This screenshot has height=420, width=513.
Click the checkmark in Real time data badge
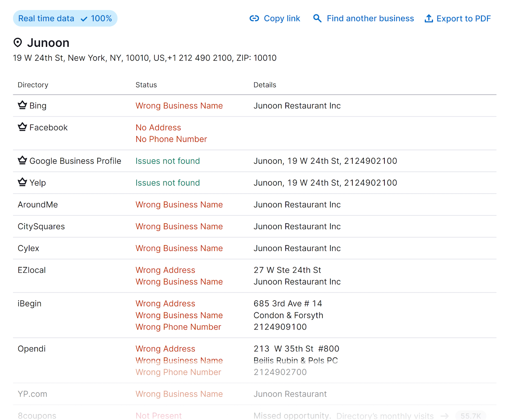point(84,19)
